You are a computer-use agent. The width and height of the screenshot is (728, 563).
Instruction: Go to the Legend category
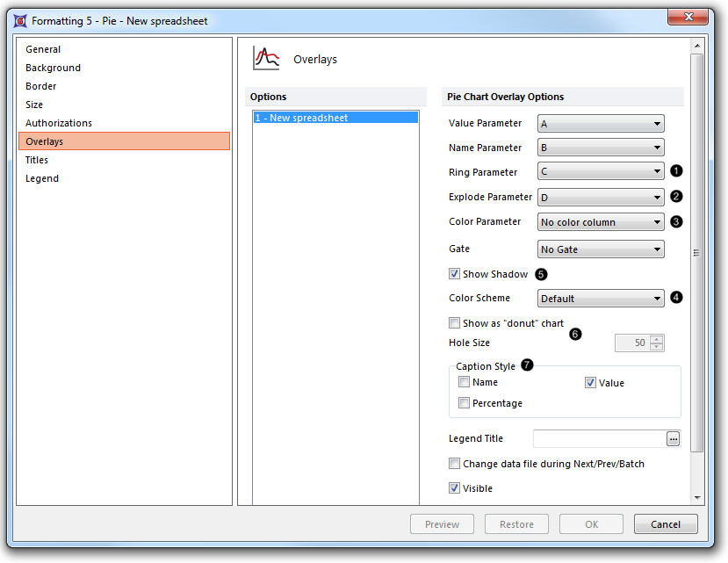coord(42,178)
